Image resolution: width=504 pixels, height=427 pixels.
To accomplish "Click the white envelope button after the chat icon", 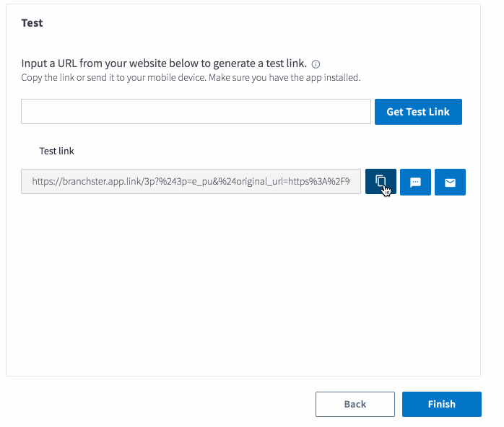I will pyautogui.click(x=450, y=182).
